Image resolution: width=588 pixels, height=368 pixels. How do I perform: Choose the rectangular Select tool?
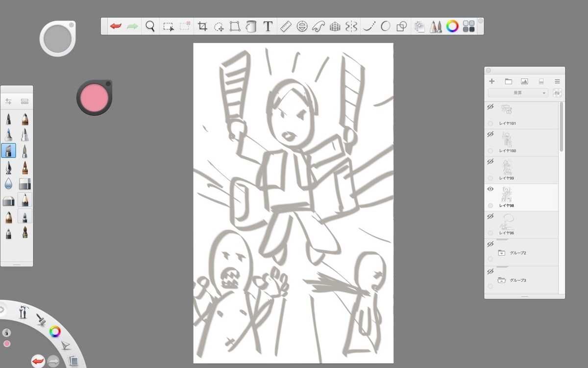(x=169, y=26)
